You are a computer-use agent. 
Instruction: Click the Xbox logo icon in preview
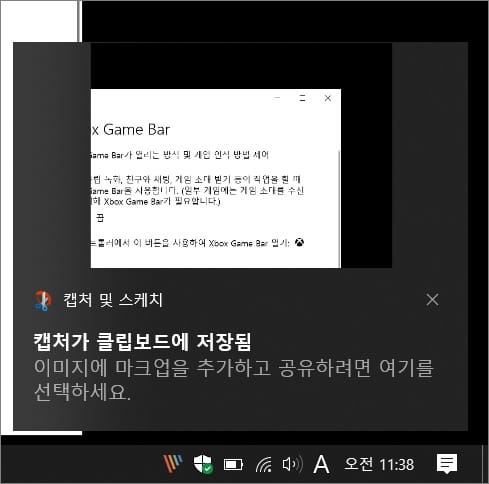click(x=299, y=242)
